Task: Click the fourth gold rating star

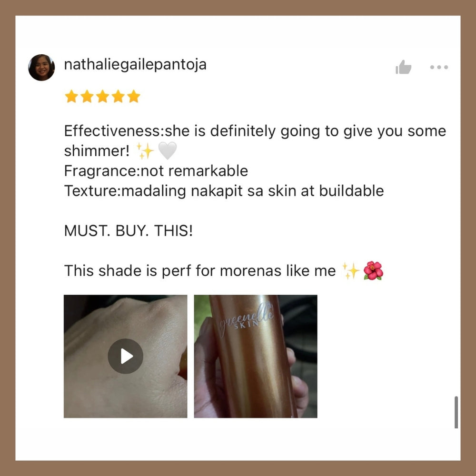Action: tap(118, 96)
